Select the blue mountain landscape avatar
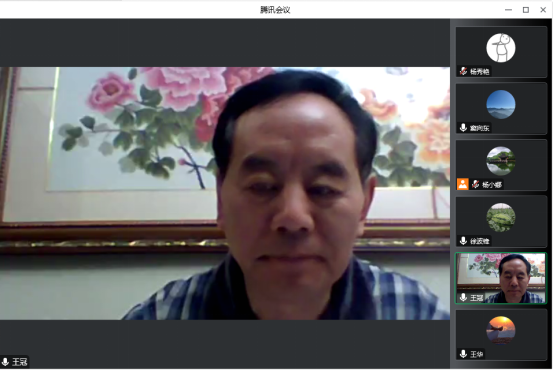 click(x=501, y=104)
